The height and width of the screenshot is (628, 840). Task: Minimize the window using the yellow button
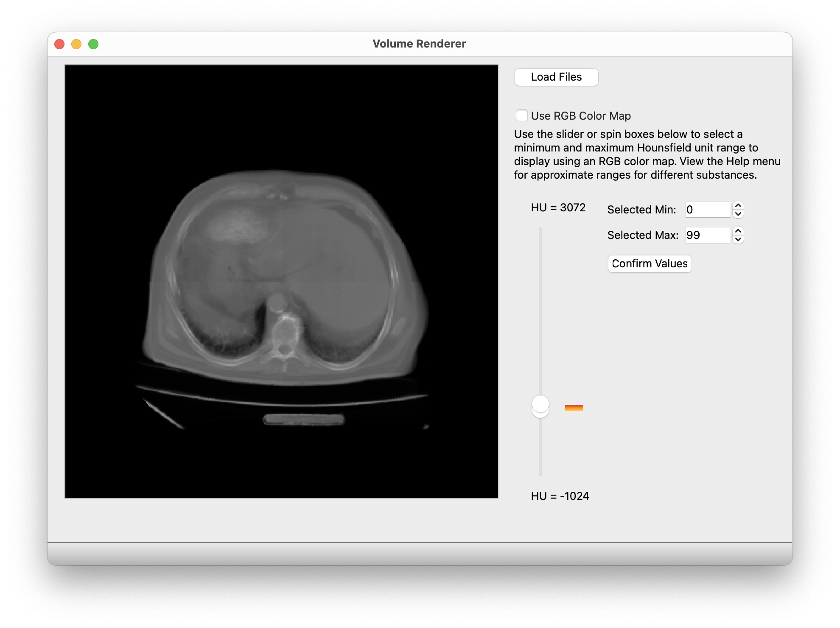click(76, 44)
